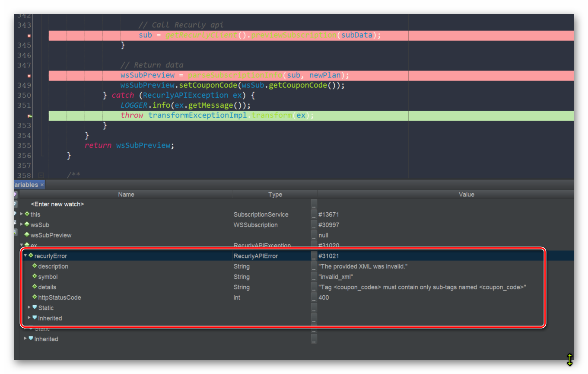Close the Variables tab

(x=41, y=184)
